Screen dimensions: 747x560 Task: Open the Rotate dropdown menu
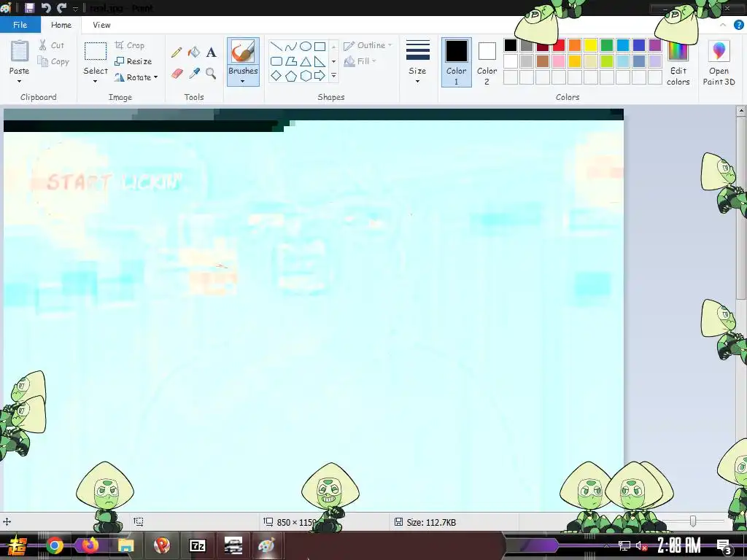136,77
